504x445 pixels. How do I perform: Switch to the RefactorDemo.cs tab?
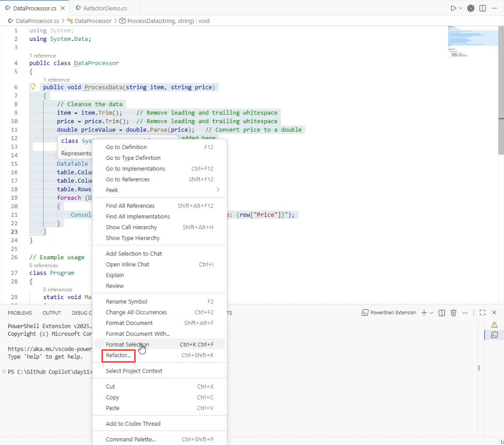coord(102,8)
